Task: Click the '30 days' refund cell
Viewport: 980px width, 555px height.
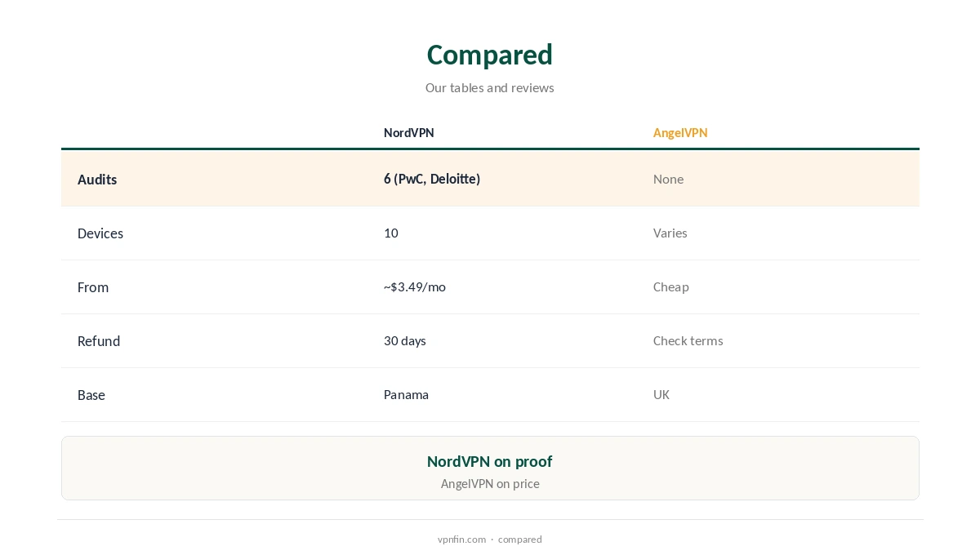Action: 405,340
